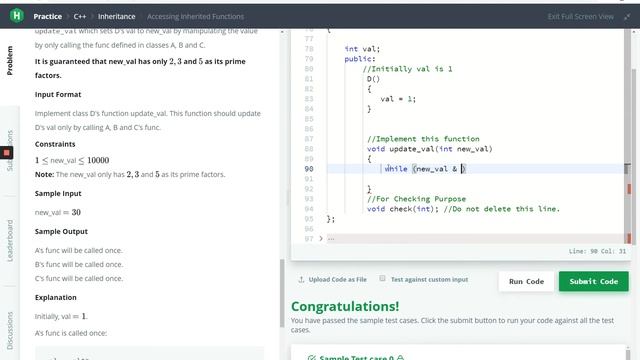Viewport: 640px width, 360px height.
Task: Open the Inheritance breadcrumb
Action: coord(116,16)
